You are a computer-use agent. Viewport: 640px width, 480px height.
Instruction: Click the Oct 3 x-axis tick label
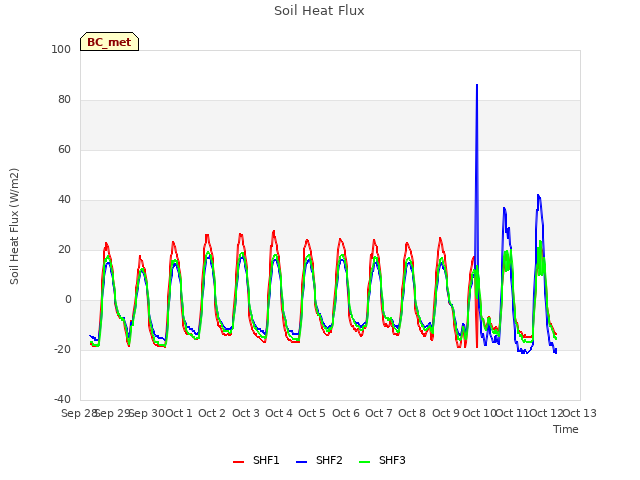246,413
